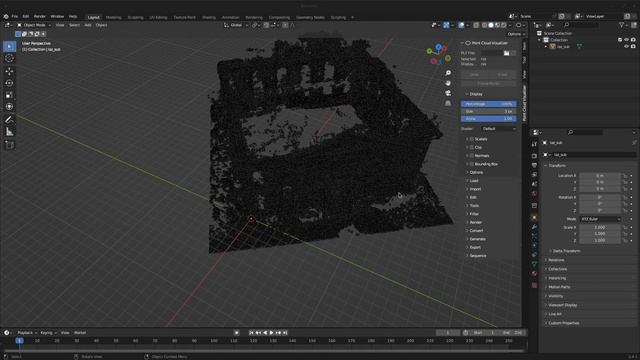Expand the Delta Transform panel
The image size is (640, 360).
(x=567, y=251)
